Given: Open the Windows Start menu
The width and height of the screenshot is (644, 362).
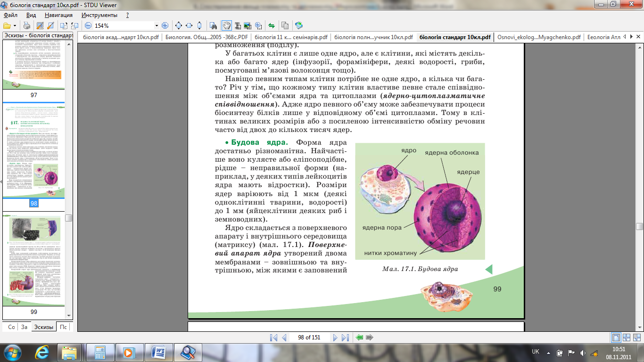Looking at the screenshot, I should (12, 352).
